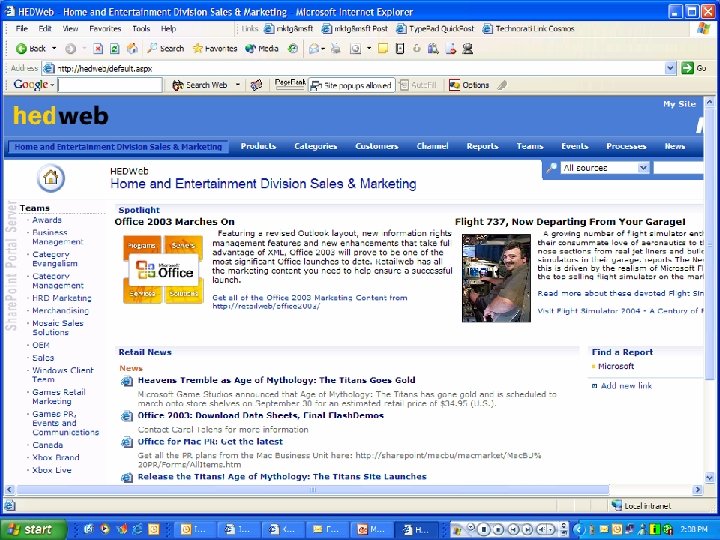720x540 pixels.
Task: Select the Channel navigation tab
Action: [432, 146]
